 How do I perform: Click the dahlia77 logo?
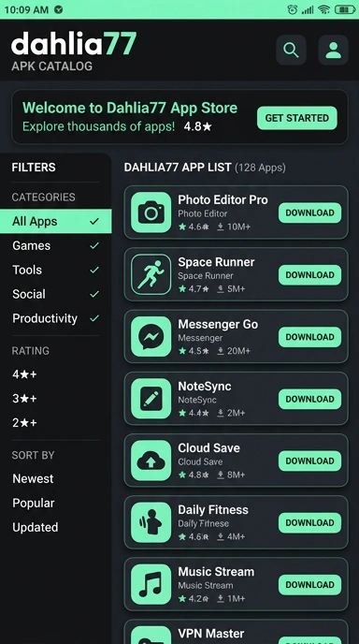(x=74, y=44)
